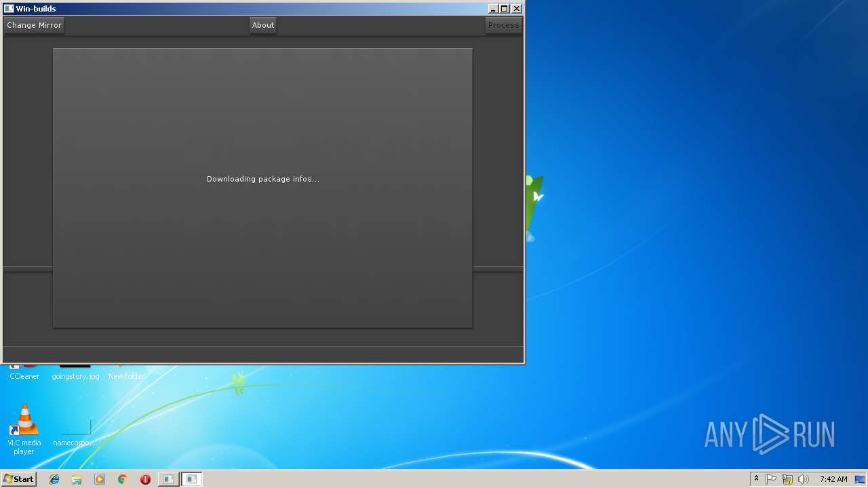This screenshot has width=868, height=488.
Task: Switch to first Win-builds taskbar window
Action: 168,479
